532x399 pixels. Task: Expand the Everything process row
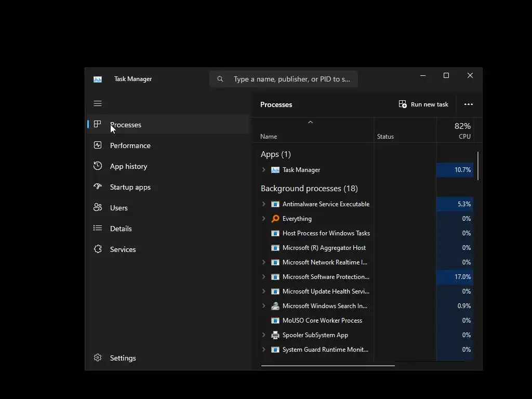point(263,219)
